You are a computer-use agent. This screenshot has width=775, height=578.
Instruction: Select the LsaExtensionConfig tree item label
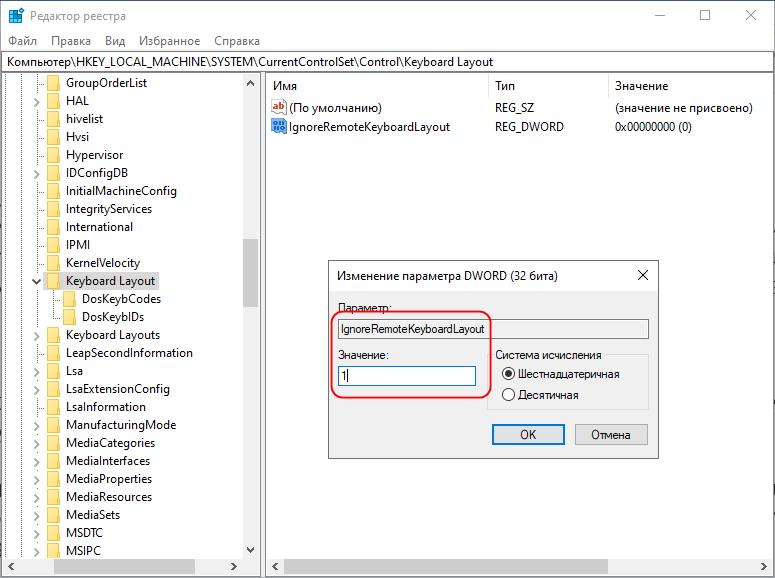118,389
